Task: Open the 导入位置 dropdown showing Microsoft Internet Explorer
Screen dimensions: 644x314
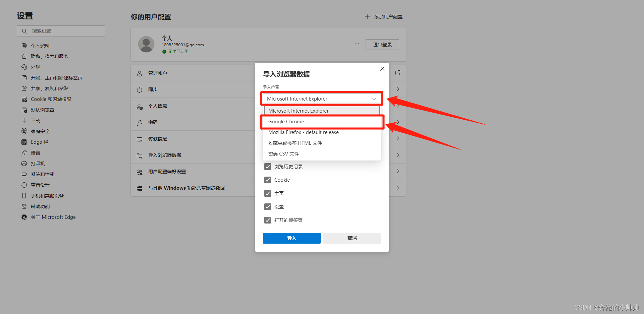Action: click(322, 99)
